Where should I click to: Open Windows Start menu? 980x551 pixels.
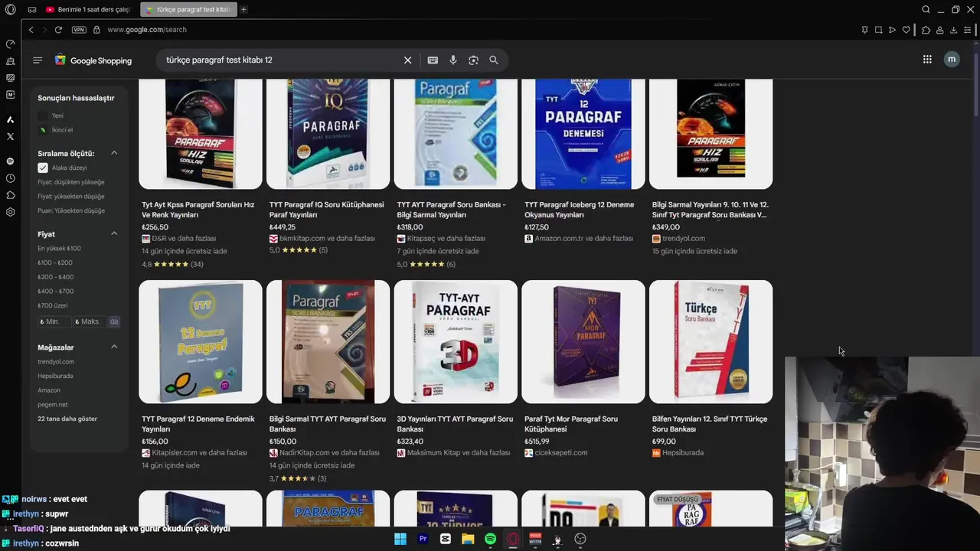coord(400,539)
